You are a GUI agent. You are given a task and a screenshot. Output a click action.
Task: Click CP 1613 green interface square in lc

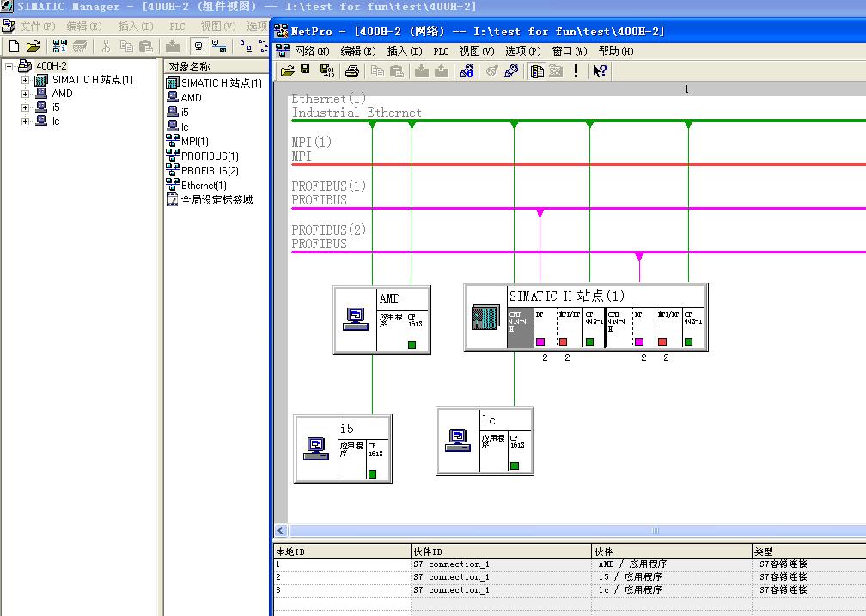click(x=514, y=466)
